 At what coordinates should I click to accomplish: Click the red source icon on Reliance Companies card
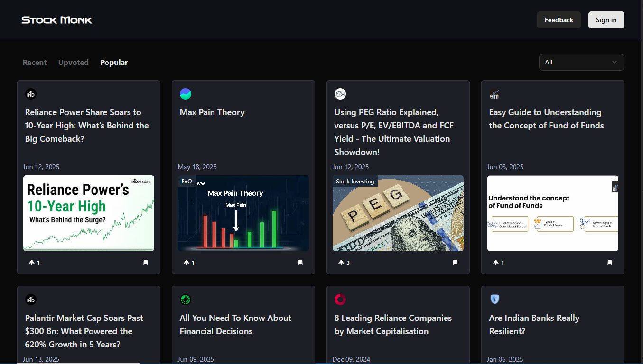pyautogui.click(x=340, y=300)
